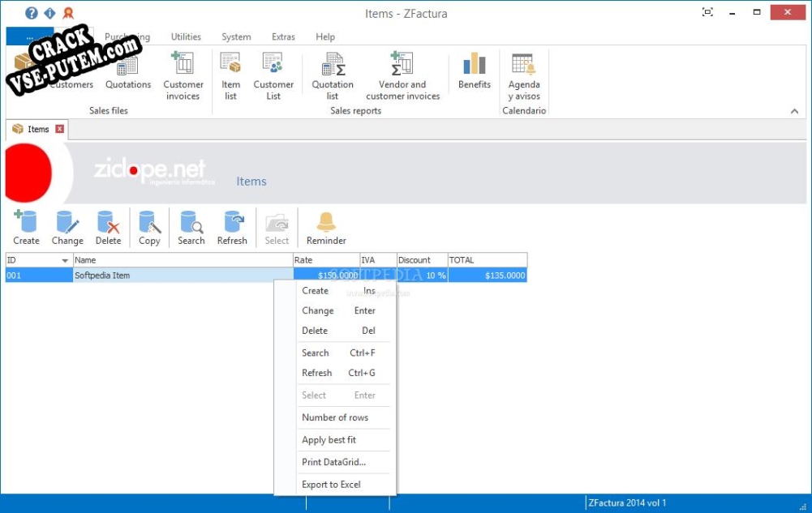Select the '10 %' discount cell
Viewport: 812px width, 513px height.
tap(422, 275)
